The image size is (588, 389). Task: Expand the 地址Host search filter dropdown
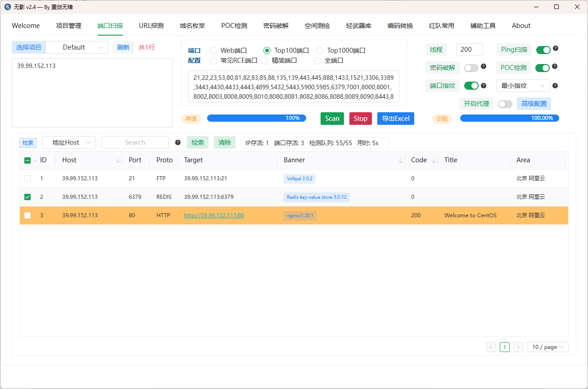pyautogui.click(x=69, y=142)
